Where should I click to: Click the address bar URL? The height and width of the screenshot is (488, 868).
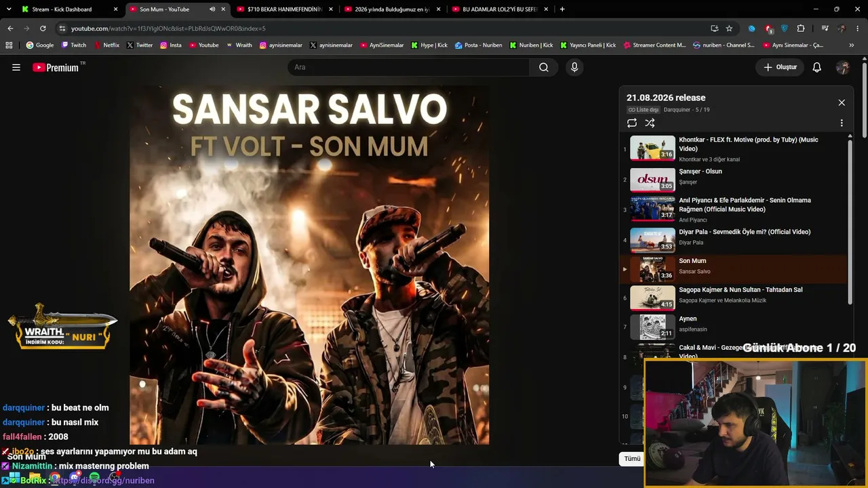coord(168,28)
